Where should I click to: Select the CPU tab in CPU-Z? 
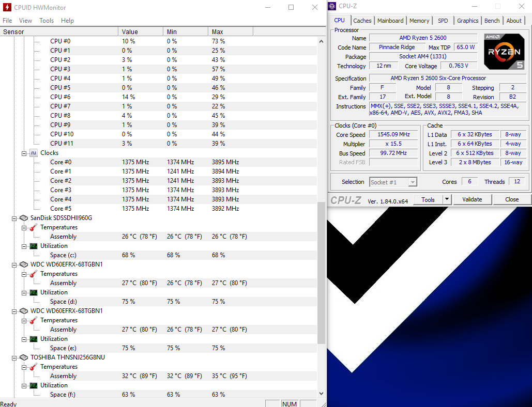(x=339, y=20)
